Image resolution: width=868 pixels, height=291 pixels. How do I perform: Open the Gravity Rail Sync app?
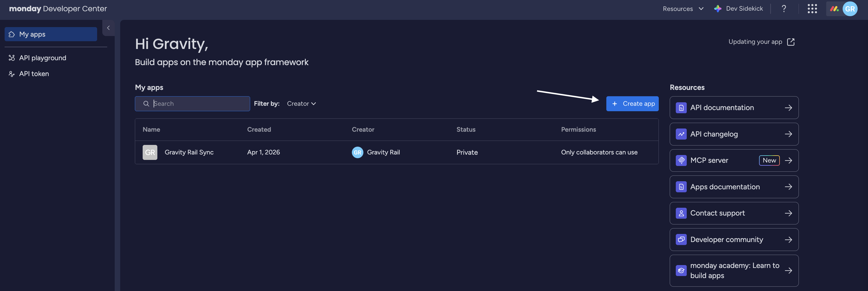tap(189, 152)
